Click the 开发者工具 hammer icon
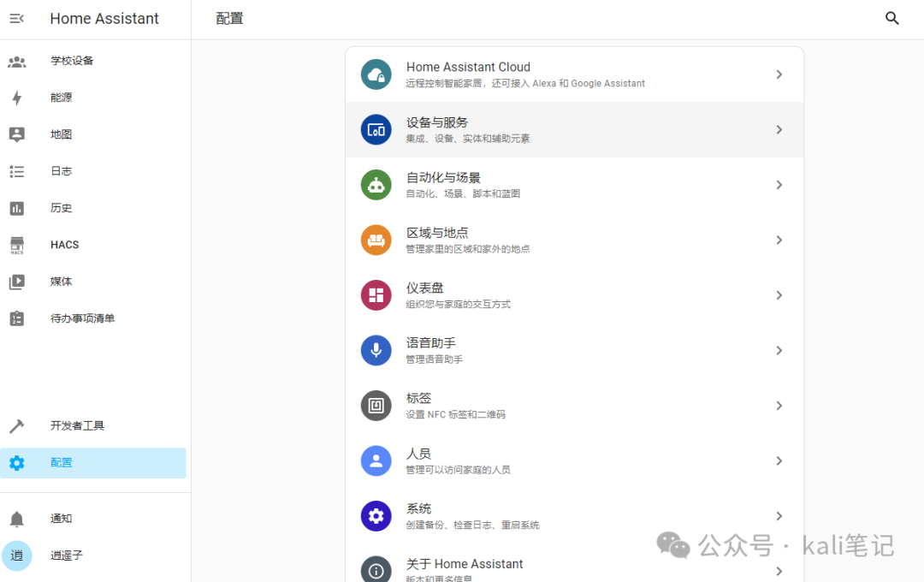924x582 pixels. (16, 425)
